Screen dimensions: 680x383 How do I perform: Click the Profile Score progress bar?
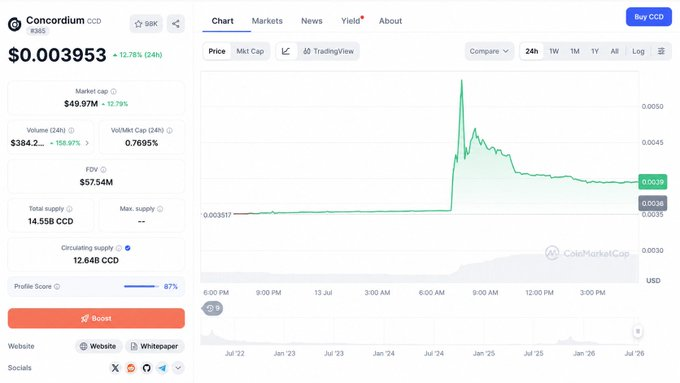click(x=141, y=286)
